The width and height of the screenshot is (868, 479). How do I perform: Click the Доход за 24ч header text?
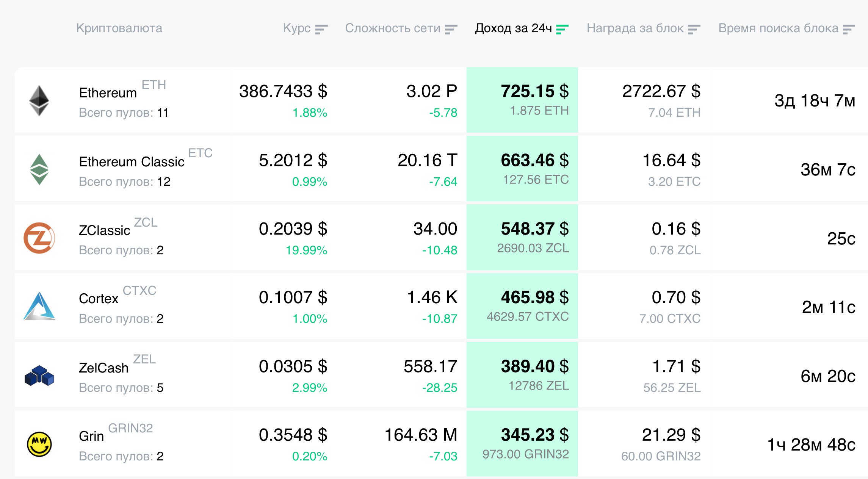[513, 28]
